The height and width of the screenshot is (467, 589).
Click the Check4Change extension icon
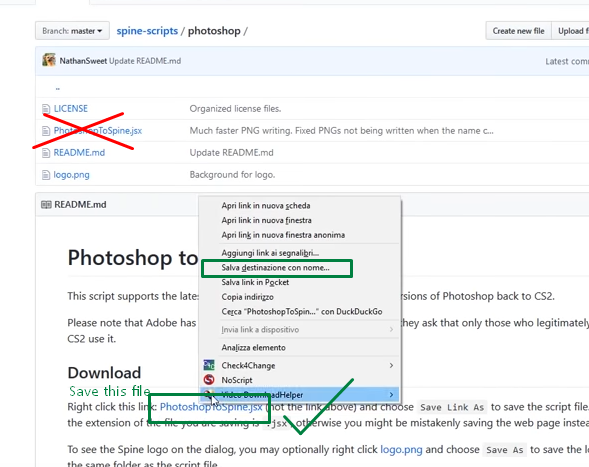tap(209, 365)
